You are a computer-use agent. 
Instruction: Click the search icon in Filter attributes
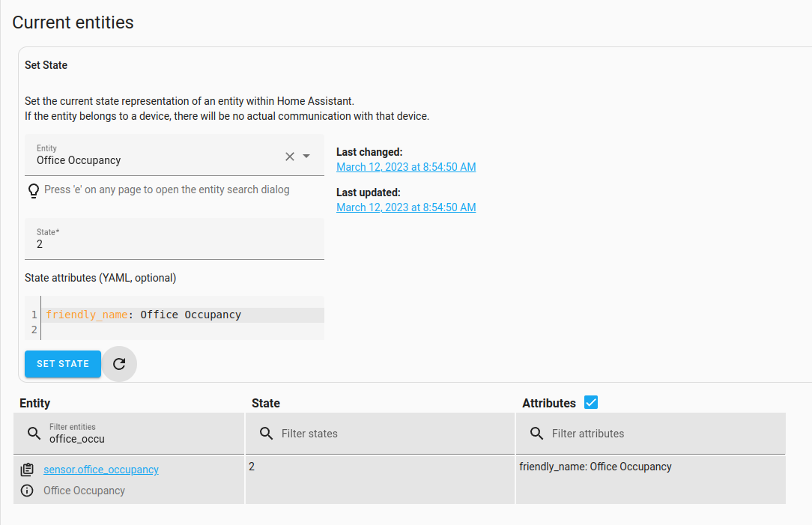pyautogui.click(x=536, y=433)
